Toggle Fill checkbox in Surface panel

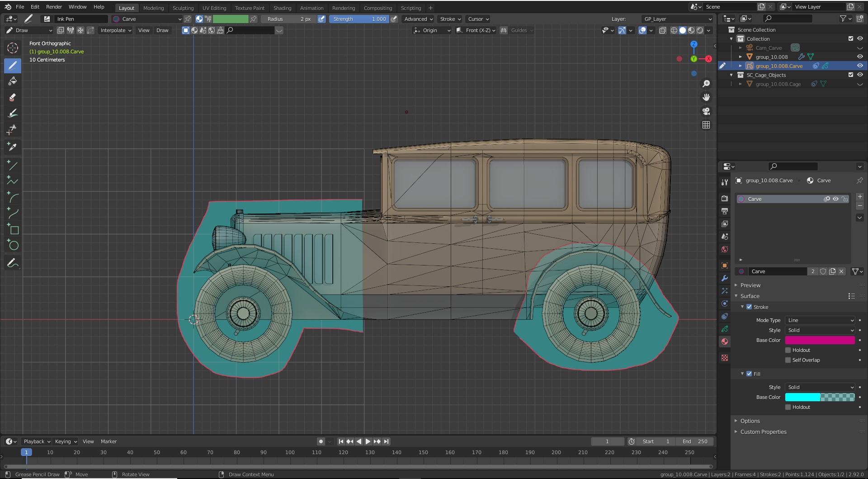pos(749,374)
